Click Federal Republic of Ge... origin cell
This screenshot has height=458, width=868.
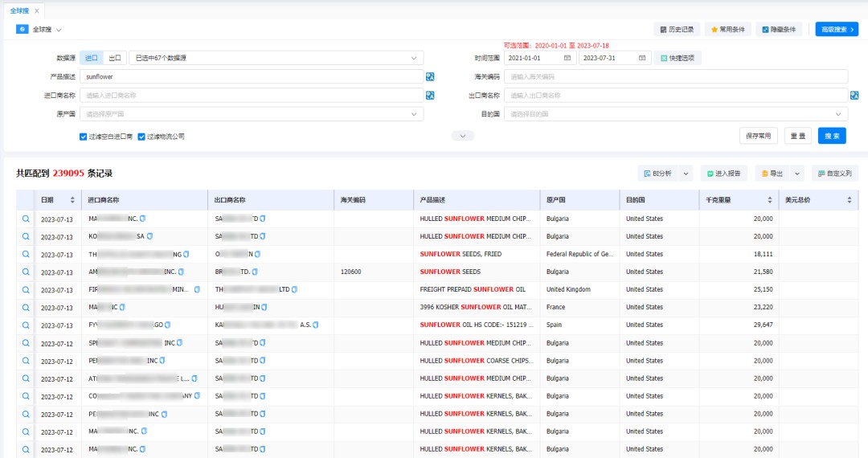579,255
